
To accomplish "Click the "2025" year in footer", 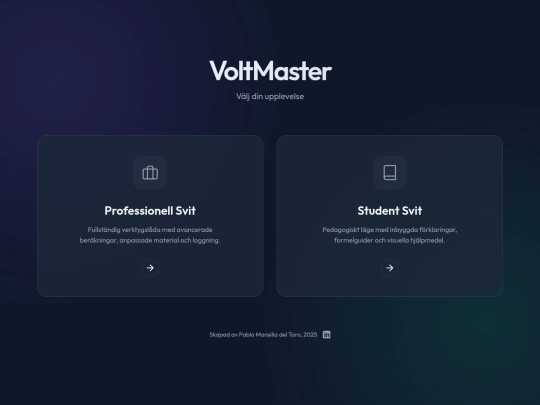I will 310,335.
